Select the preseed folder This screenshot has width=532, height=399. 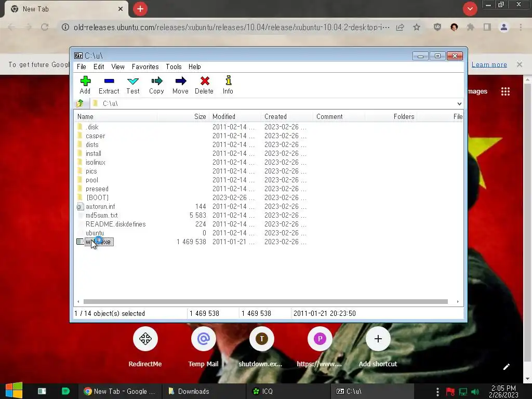(x=97, y=189)
